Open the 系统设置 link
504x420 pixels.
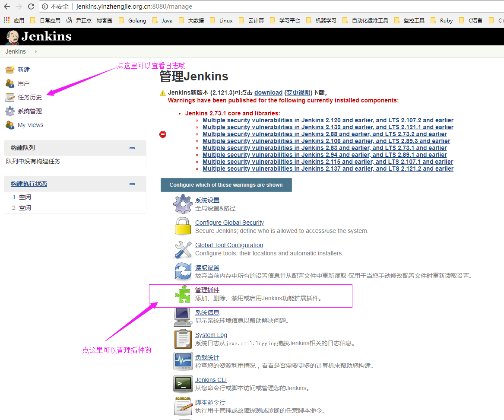click(x=207, y=200)
